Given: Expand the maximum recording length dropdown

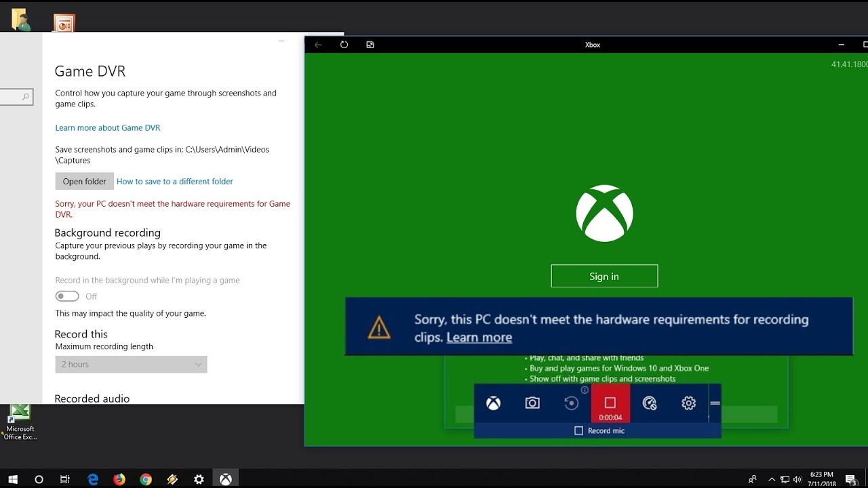Looking at the screenshot, I should [131, 364].
